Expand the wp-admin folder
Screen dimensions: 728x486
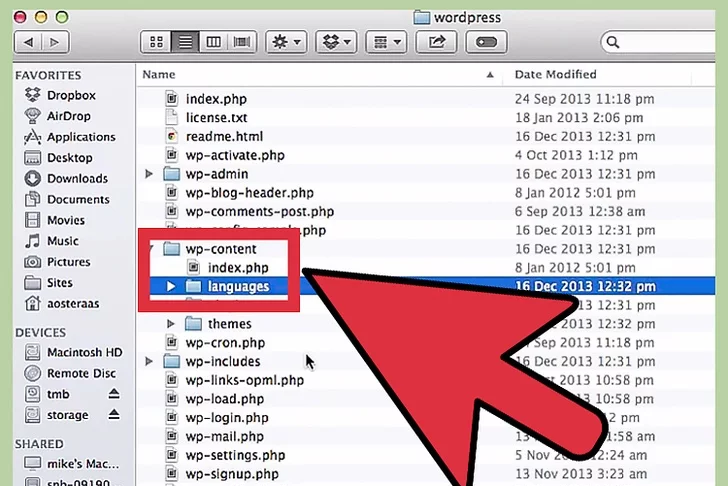(x=150, y=174)
